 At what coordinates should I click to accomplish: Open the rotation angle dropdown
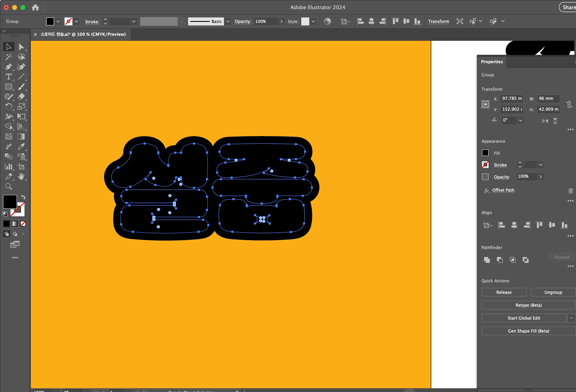tap(520, 120)
